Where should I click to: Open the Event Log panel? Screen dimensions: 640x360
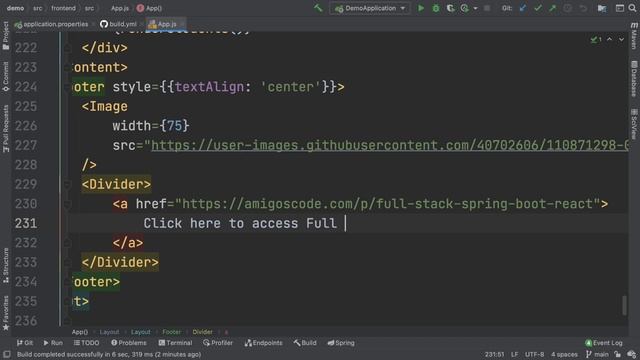click(x=604, y=343)
